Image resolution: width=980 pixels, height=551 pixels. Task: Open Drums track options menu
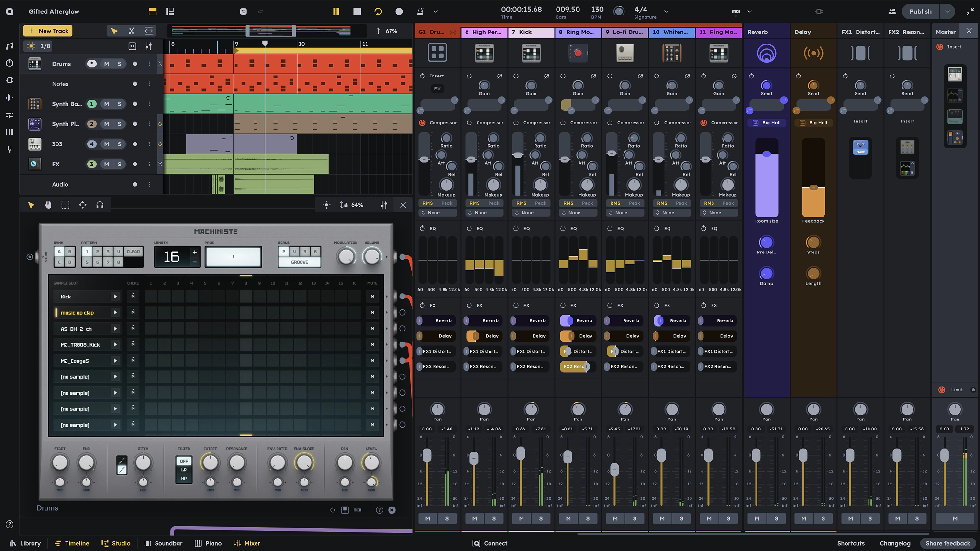[x=149, y=64]
